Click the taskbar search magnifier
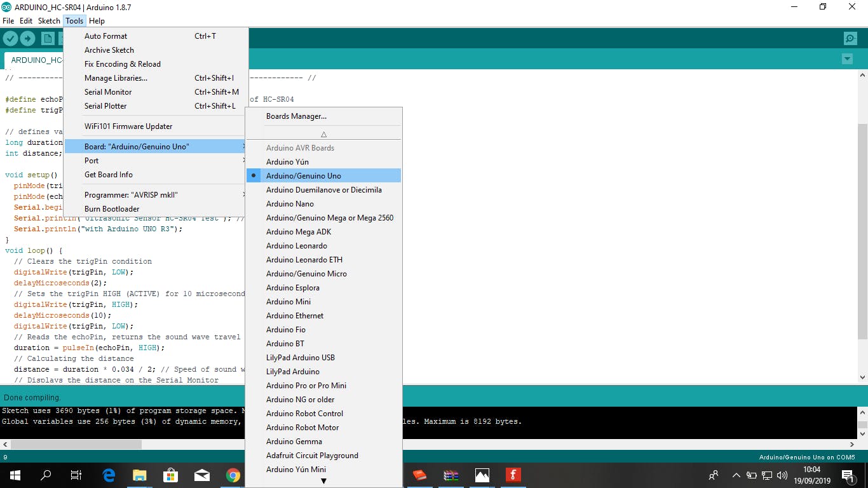The image size is (868, 488). point(46,475)
